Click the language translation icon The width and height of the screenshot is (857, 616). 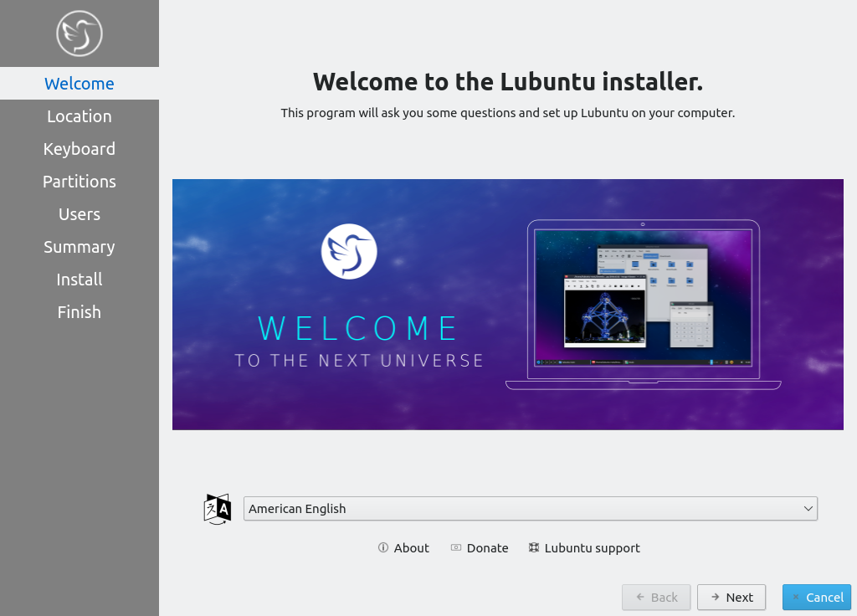pos(218,509)
